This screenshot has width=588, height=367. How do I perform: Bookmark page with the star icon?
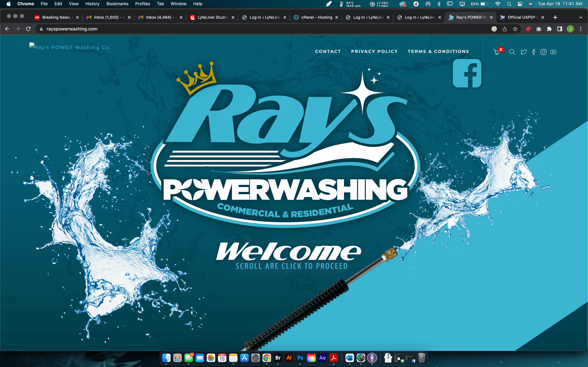515,29
